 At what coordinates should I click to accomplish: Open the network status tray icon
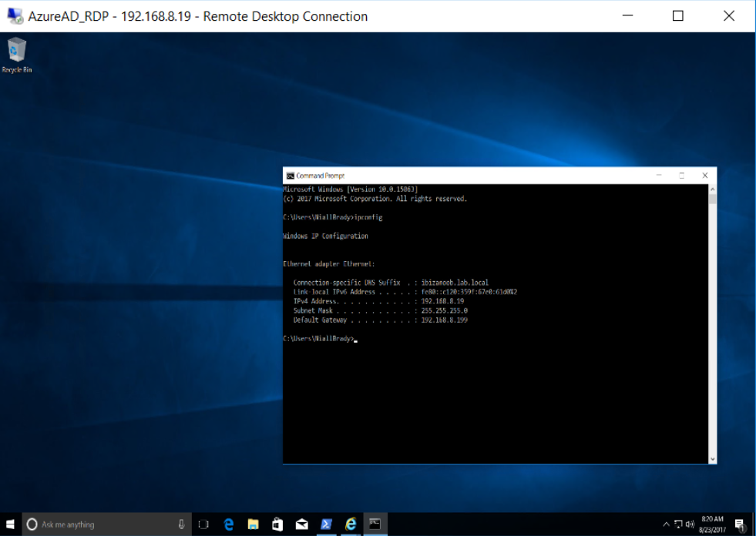click(x=678, y=524)
